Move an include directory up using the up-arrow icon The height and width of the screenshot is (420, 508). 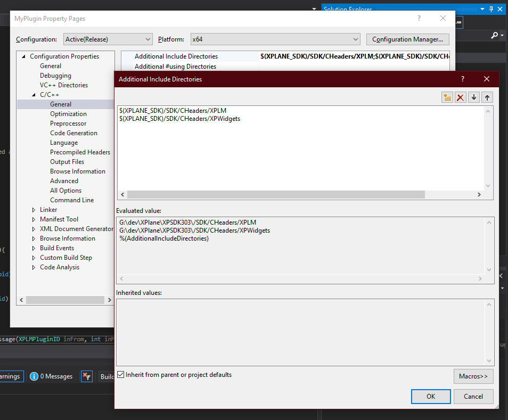pos(487,97)
